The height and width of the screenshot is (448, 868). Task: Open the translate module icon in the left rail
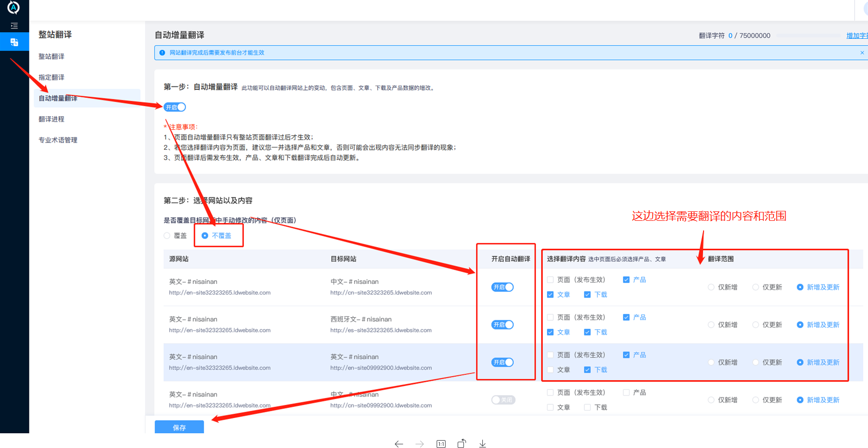tap(14, 42)
